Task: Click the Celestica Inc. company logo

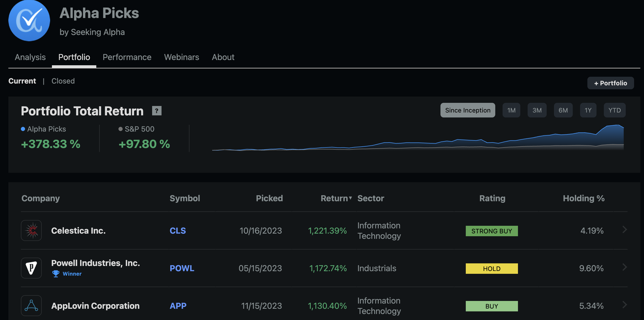Action: pos(31,231)
